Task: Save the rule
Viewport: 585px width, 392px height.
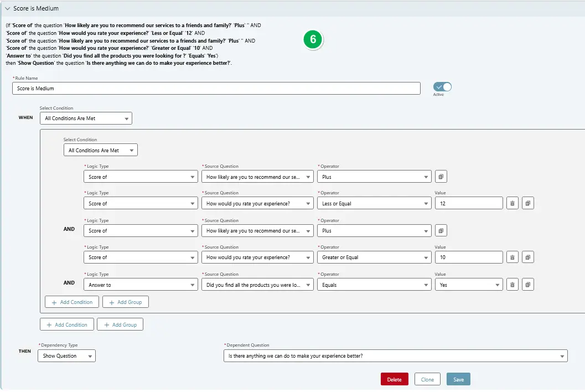Action: [x=458, y=379]
